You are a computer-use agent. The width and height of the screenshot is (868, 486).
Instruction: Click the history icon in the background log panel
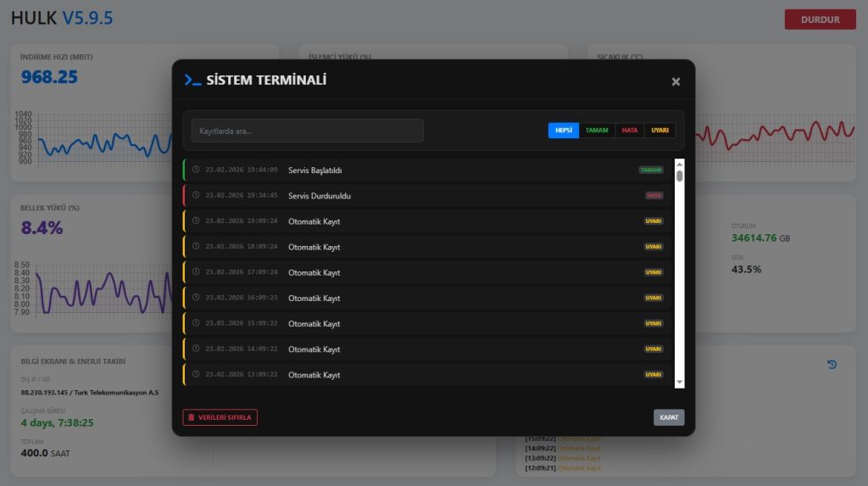pos(832,365)
